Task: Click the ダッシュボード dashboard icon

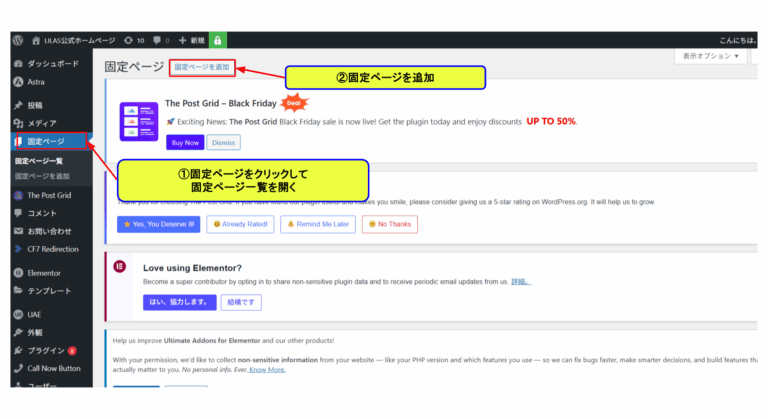Action: click(x=19, y=64)
